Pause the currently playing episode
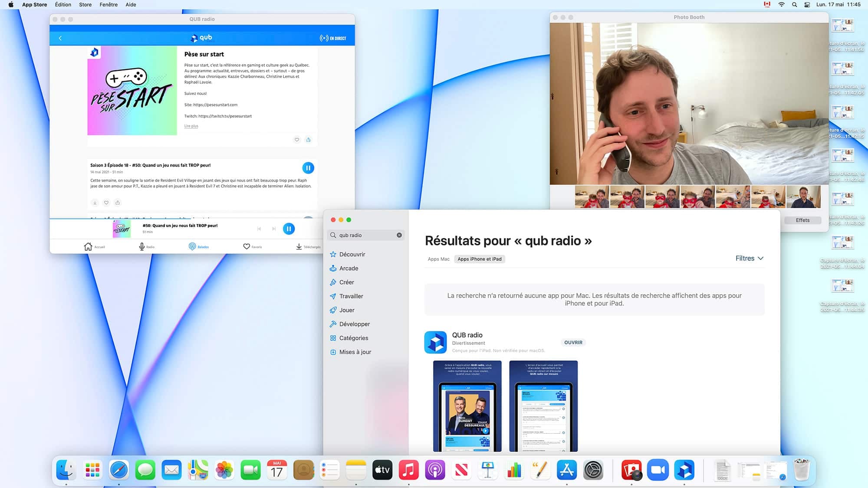The width and height of the screenshot is (868, 488). 289,229
